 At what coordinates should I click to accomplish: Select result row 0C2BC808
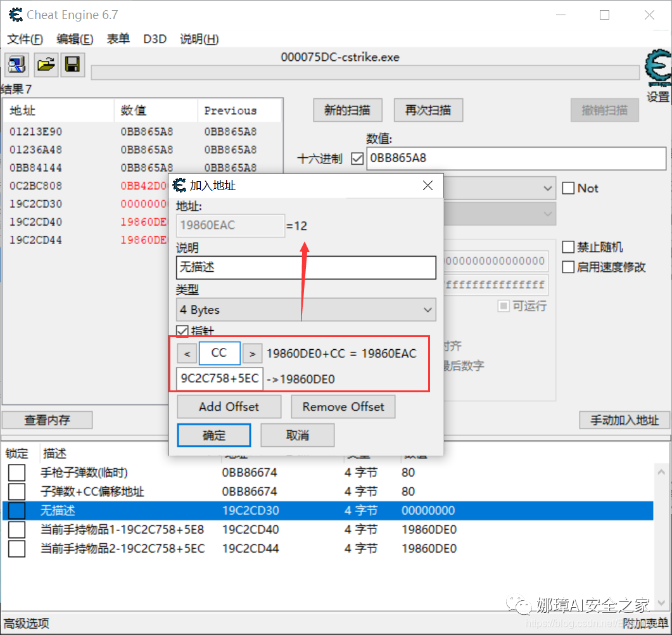[x=86, y=186]
